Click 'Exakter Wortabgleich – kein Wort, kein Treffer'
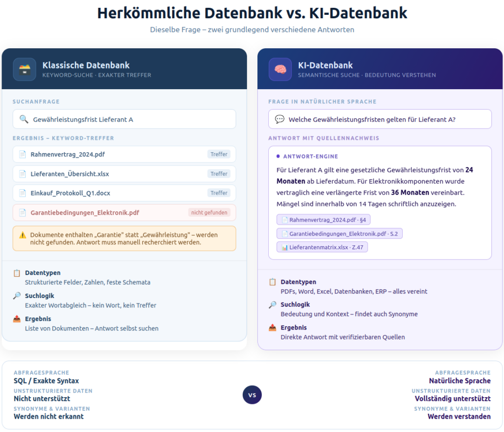The height and width of the screenshot is (432, 504). point(91,305)
